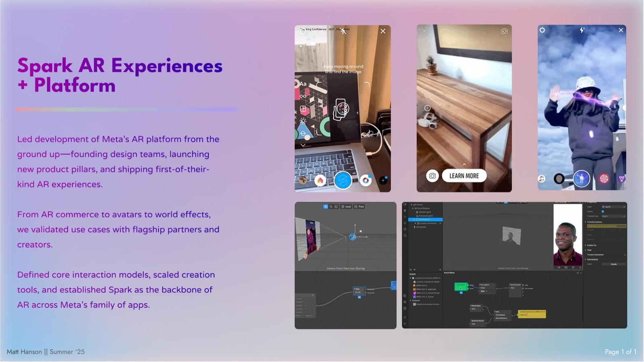The image size is (644, 362).
Task: Close the sky-effect phone camera view
Action: [621, 30]
